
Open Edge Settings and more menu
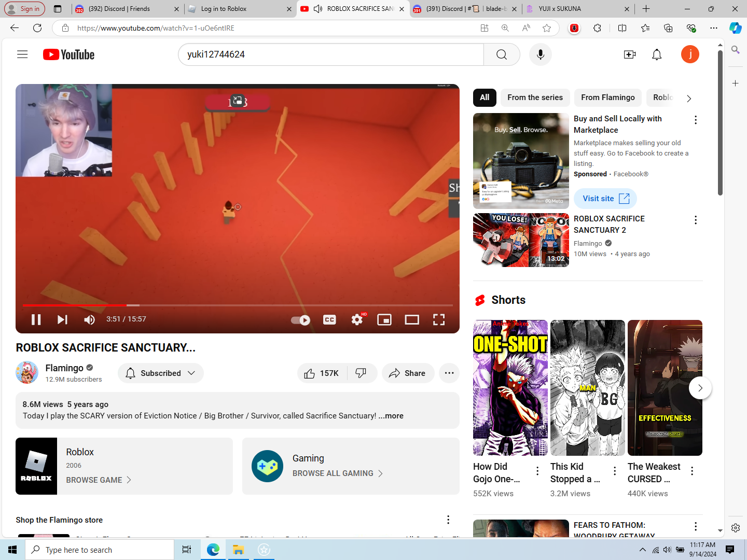click(x=714, y=28)
